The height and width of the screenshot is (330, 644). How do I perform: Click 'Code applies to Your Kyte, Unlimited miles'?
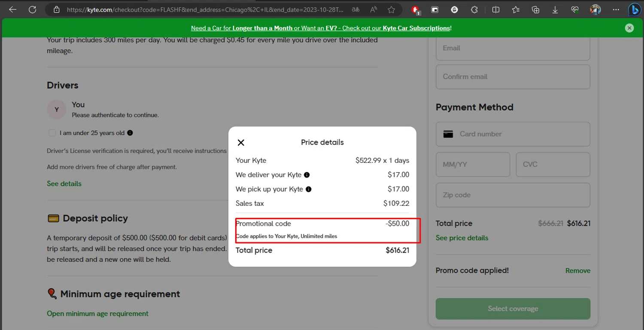tap(286, 236)
